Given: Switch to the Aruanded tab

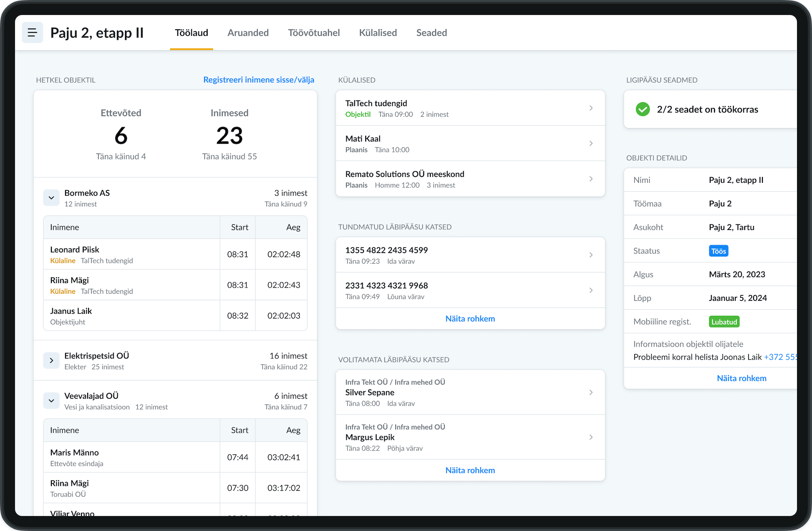Looking at the screenshot, I should pyautogui.click(x=248, y=33).
